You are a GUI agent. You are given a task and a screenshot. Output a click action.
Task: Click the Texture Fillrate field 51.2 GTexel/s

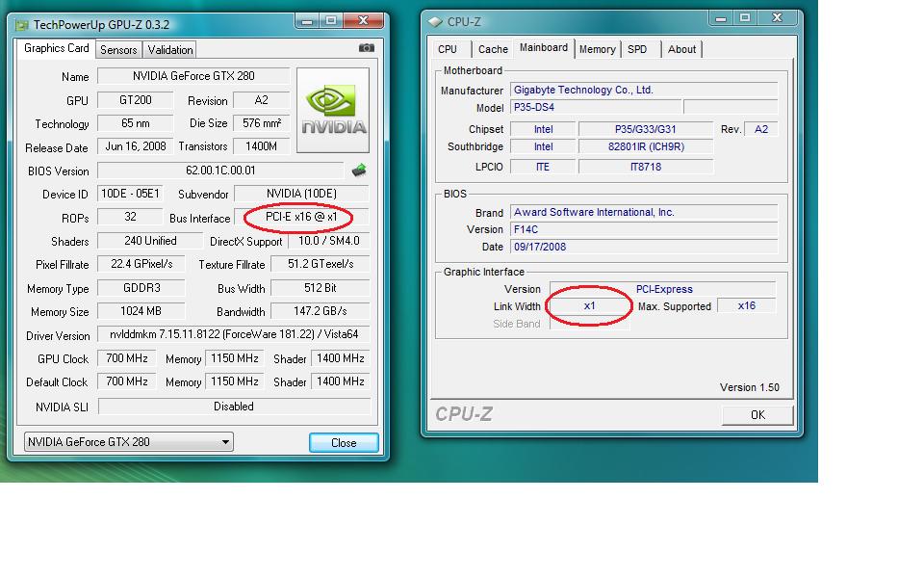click(320, 264)
